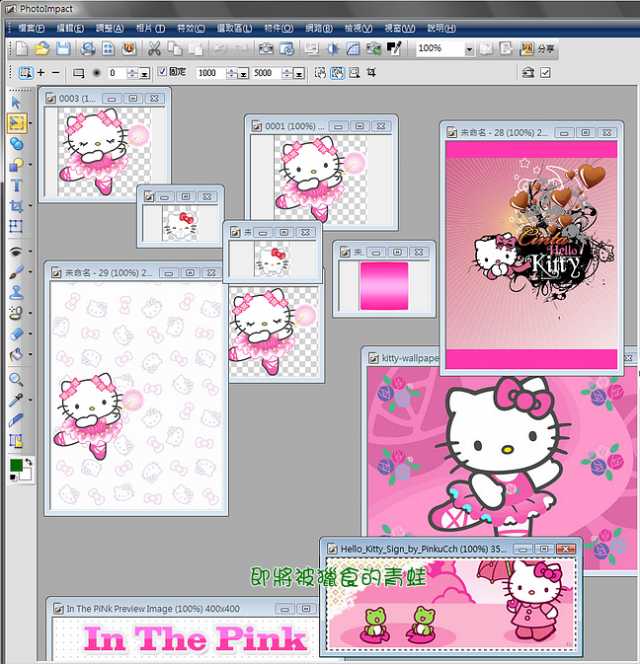Open the 編輯(E) Edit menu
This screenshot has height=665, width=640.
click(70, 28)
